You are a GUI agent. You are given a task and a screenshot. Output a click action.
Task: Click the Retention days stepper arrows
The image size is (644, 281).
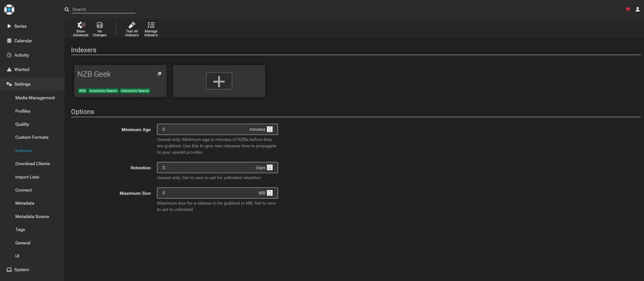270,168
